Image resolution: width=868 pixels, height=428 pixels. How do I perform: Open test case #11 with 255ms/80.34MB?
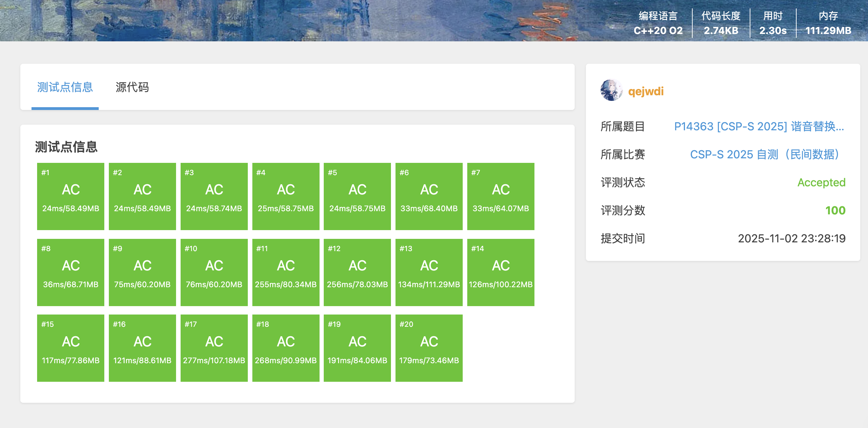[286, 272]
